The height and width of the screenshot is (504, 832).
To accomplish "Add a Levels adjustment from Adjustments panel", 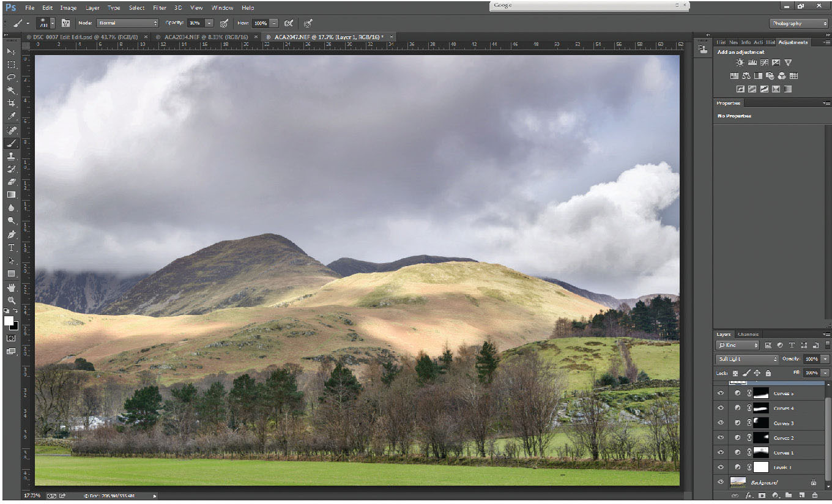I will point(752,62).
